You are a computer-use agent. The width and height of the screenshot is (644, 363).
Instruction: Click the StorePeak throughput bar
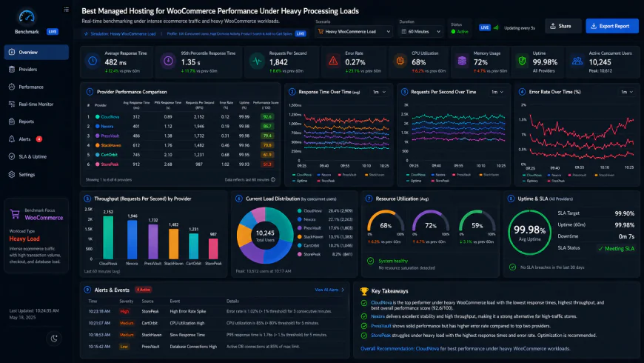[x=213, y=249]
